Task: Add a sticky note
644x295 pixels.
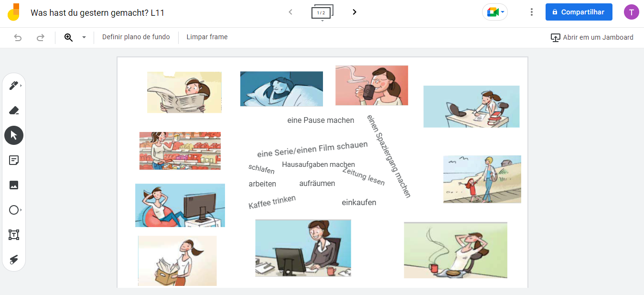Action: pos(14,160)
